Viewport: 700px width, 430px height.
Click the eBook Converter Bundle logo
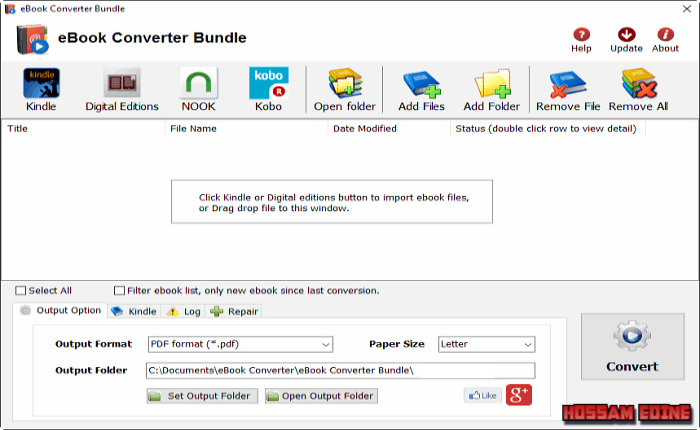tap(32, 39)
